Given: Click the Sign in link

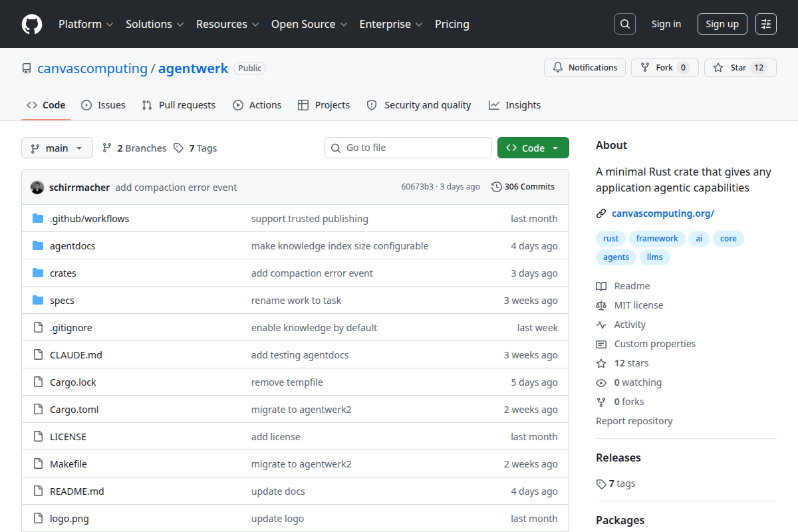Looking at the screenshot, I should pyautogui.click(x=666, y=24).
